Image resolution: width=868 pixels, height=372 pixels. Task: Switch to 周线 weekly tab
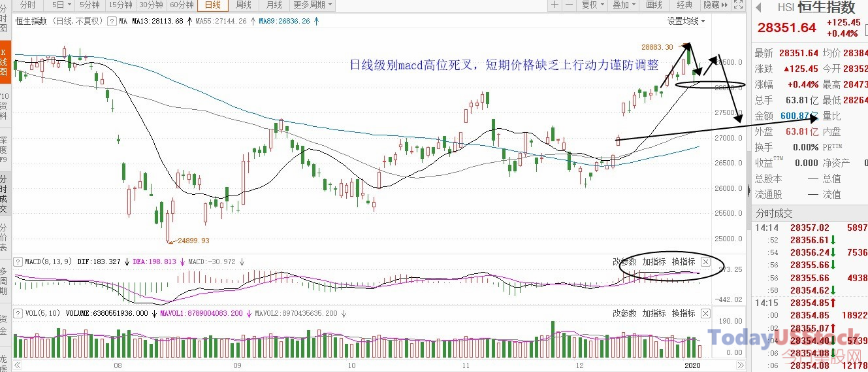243,5
